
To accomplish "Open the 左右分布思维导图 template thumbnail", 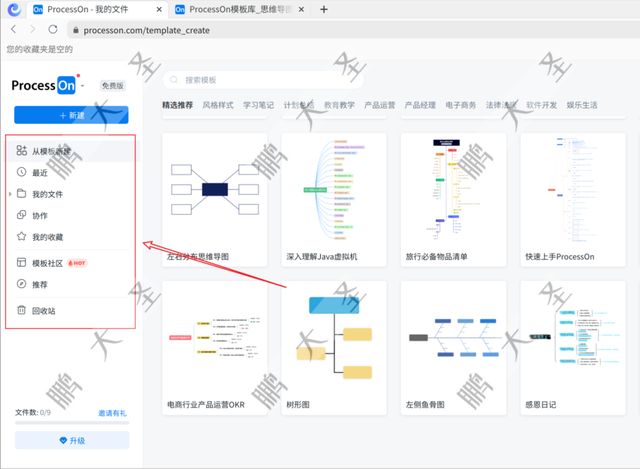I will point(215,190).
